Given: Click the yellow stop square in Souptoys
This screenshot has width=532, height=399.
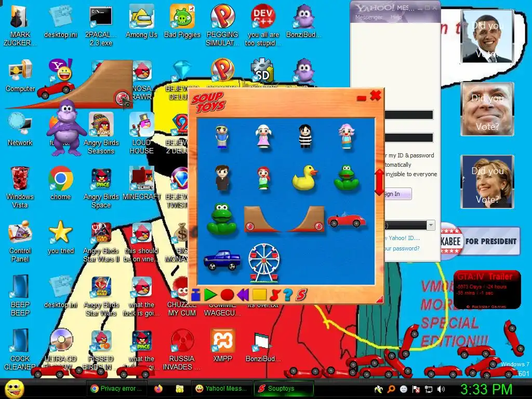Looking at the screenshot, I should [259, 295].
